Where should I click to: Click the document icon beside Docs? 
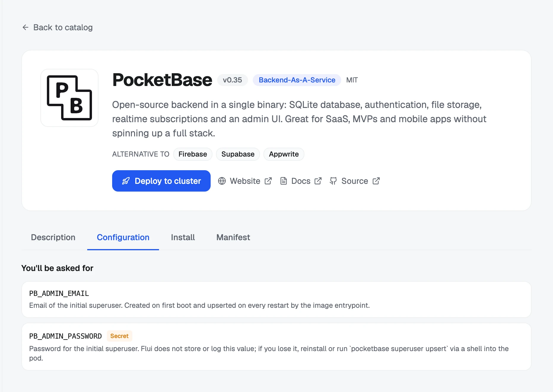pyautogui.click(x=284, y=181)
